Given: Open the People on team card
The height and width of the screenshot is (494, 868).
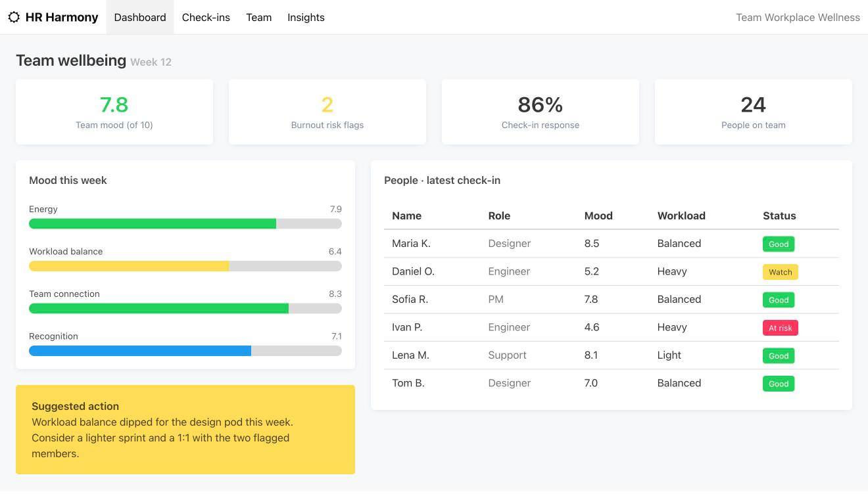Looking at the screenshot, I should coord(754,112).
